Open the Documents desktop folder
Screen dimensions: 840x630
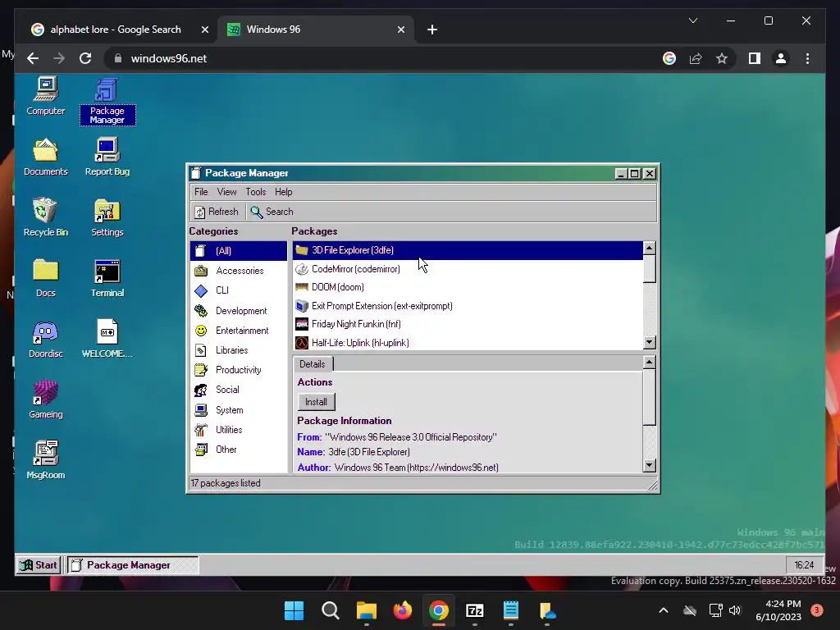pos(46,157)
